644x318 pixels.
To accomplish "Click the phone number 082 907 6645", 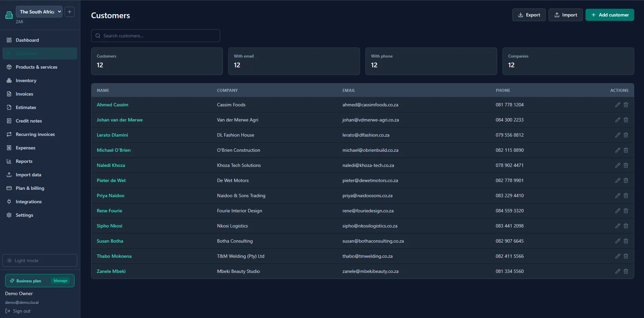I will click(x=510, y=241).
